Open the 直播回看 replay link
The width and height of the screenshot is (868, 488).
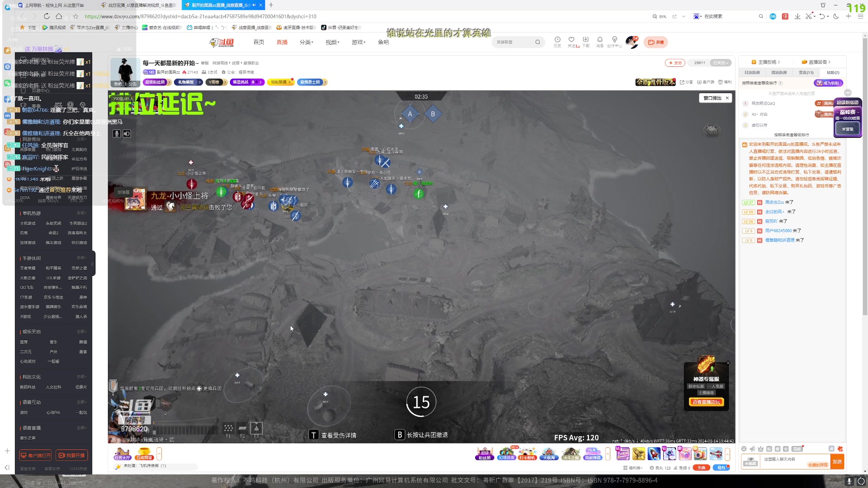(x=816, y=62)
